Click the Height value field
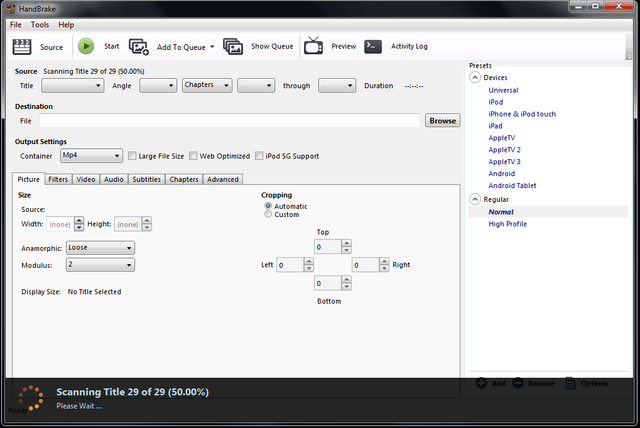Viewport: 640px width, 428px height. tap(128, 224)
